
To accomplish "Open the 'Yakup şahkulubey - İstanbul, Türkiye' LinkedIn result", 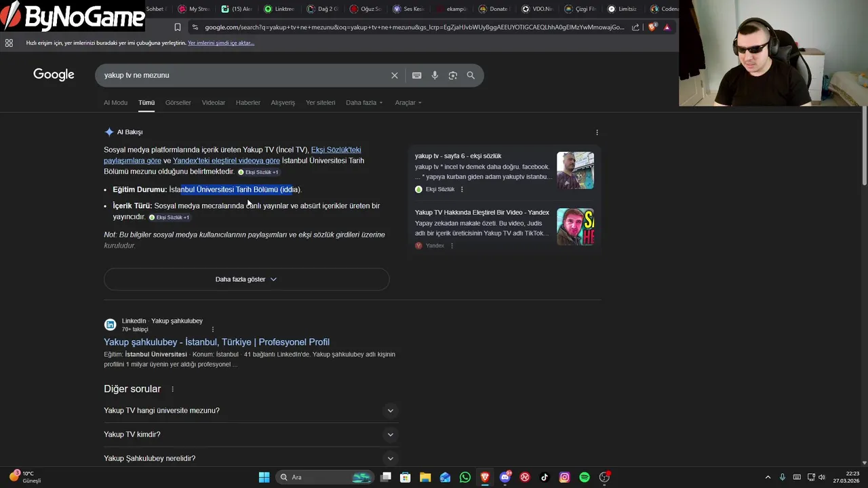I will point(216,342).
